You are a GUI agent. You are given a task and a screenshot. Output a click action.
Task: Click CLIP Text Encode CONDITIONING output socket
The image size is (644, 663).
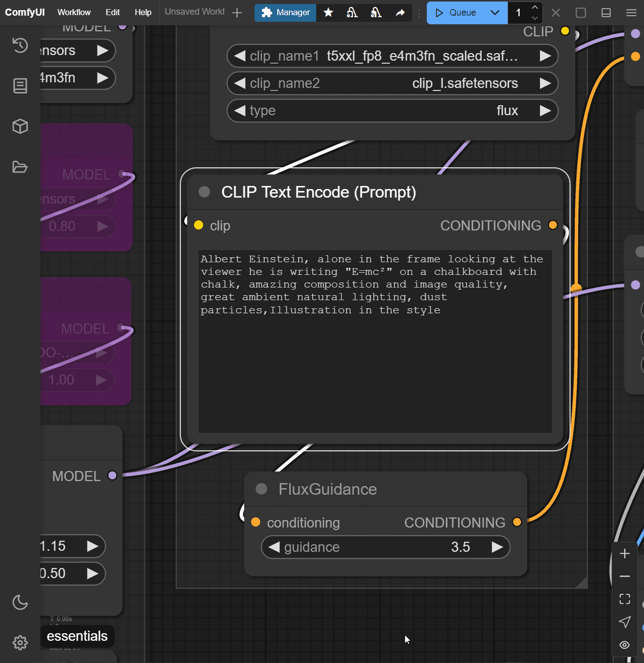coord(553,225)
